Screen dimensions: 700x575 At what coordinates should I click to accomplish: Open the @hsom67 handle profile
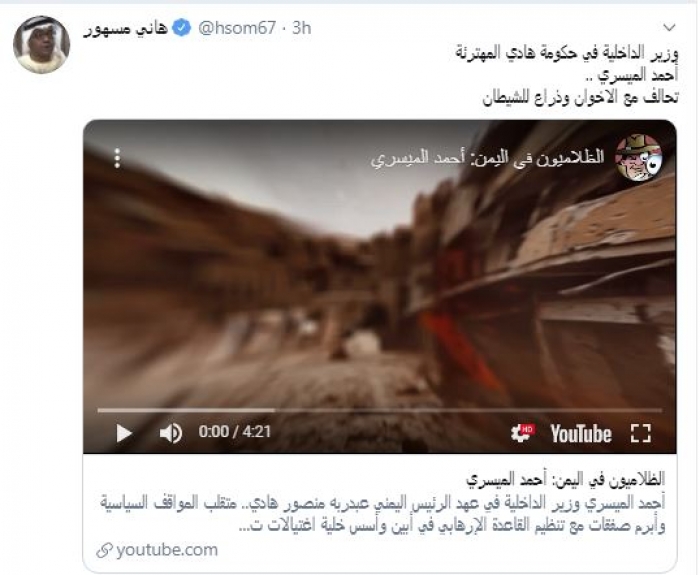pos(237,28)
